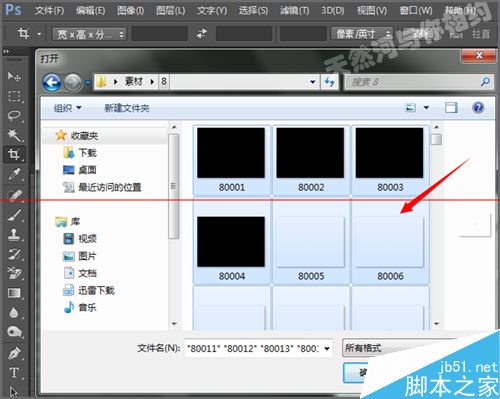Select the Rectangular Marquee tool
This screenshot has width=500, height=399.
pos(14,96)
